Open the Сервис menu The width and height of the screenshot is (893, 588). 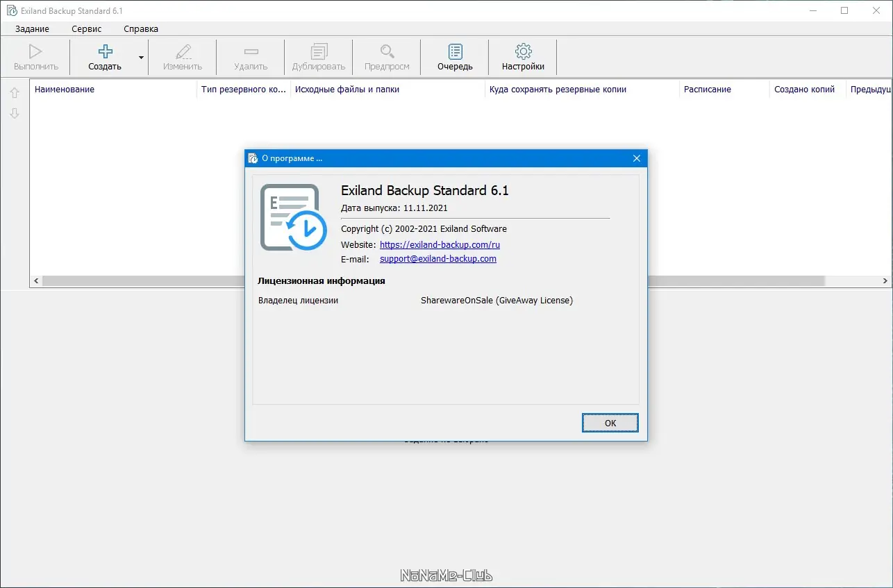coord(87,29)
